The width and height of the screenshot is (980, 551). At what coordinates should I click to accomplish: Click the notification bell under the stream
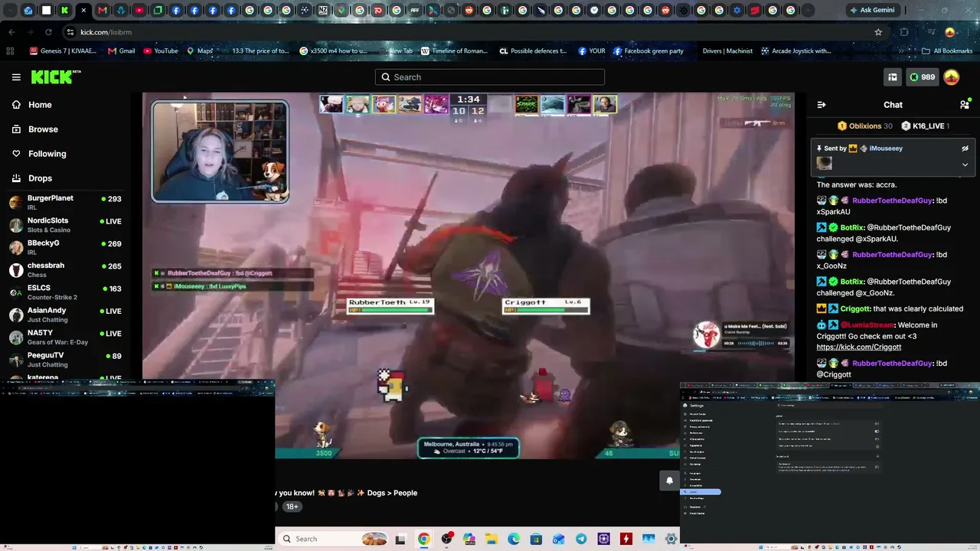[669, 481]
